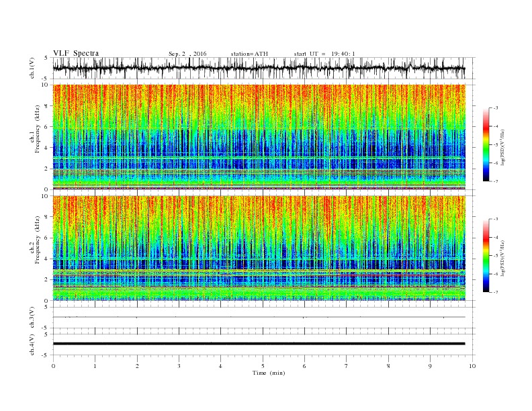Viewport: 532px width, 411px height.
Task: Click time axis tick label "0"
Action: tap(53, 366)
